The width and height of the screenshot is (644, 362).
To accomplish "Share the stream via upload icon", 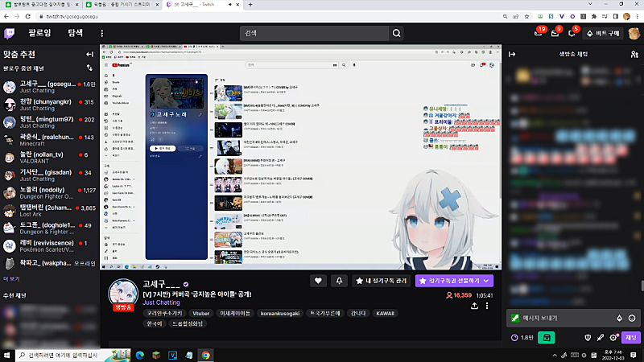I will point(474,306).
